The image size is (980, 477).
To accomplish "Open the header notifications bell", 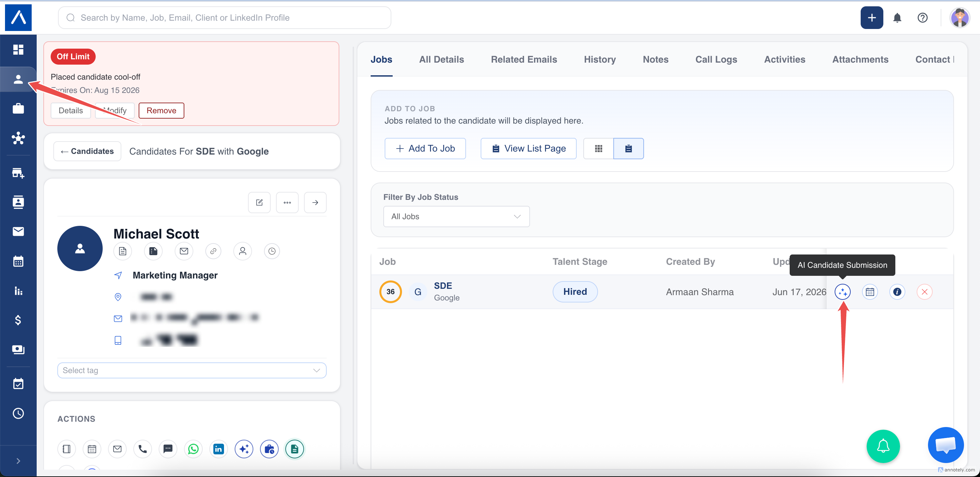I will click(897, 17).
